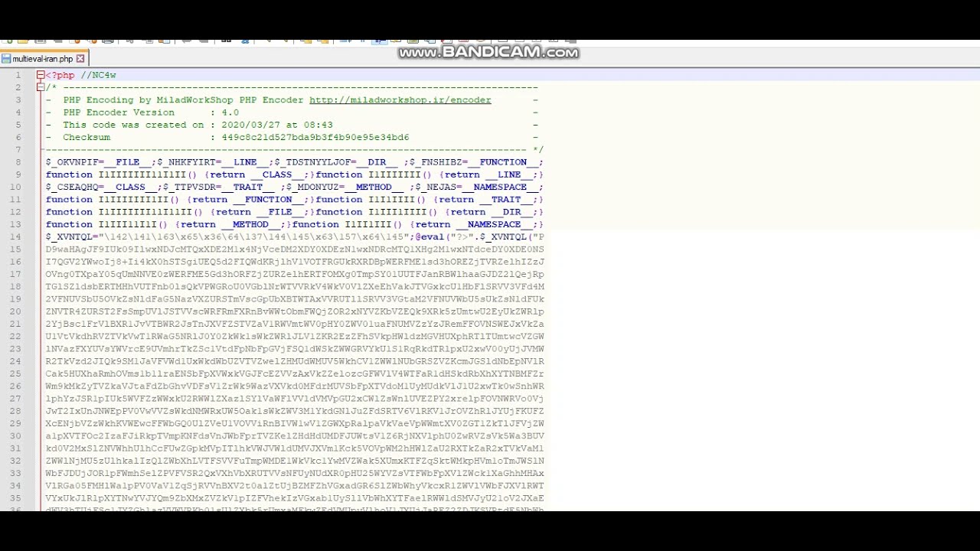Click the //NC4w comment on line 1
980x551 pixels.
pos(99,75)
